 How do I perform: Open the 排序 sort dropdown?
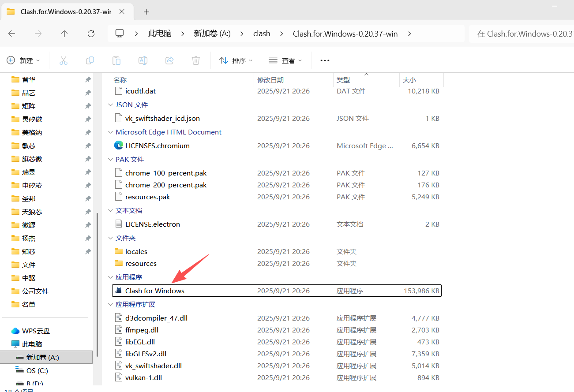(x=236, y=60)
